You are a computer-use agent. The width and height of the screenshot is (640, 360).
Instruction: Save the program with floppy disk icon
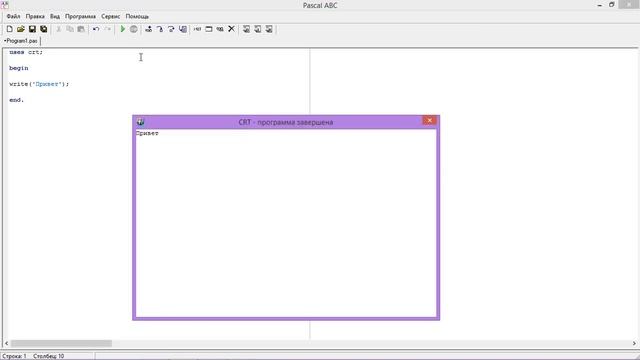tap(32, 29)
